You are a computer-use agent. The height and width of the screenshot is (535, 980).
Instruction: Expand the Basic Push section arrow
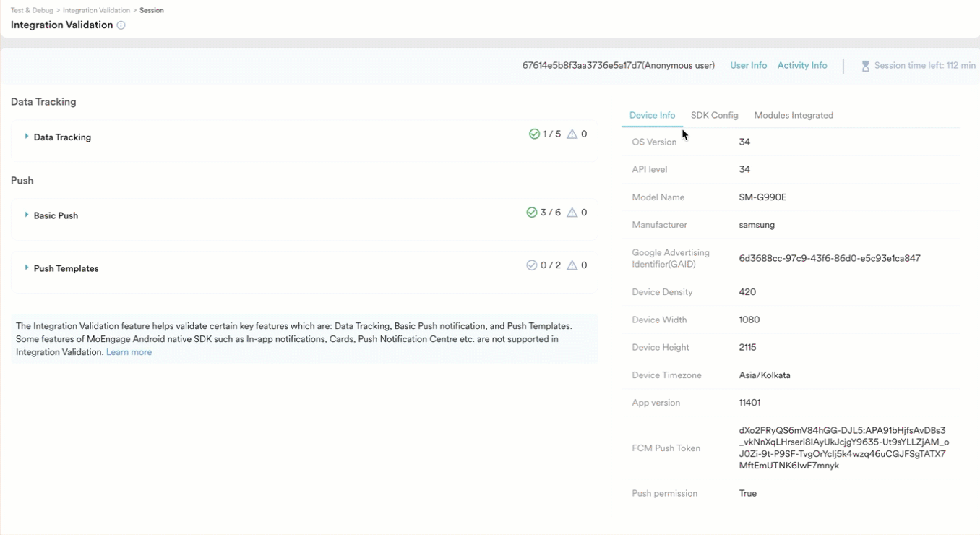[x=27, y=215]
